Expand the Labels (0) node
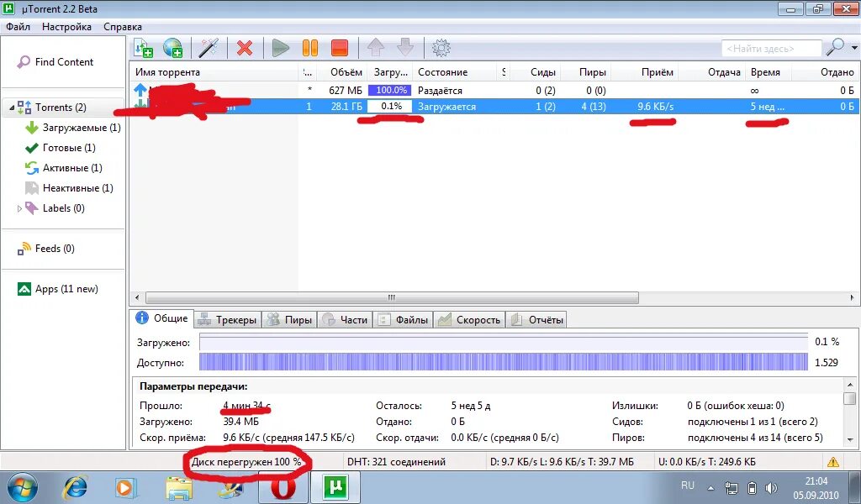The image size is (861, 504). (19, 209)
